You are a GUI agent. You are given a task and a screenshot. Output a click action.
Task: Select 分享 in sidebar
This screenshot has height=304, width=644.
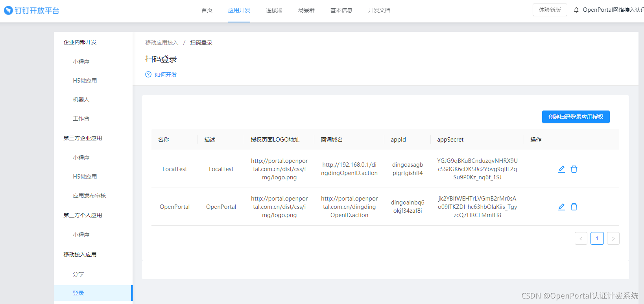78,274
